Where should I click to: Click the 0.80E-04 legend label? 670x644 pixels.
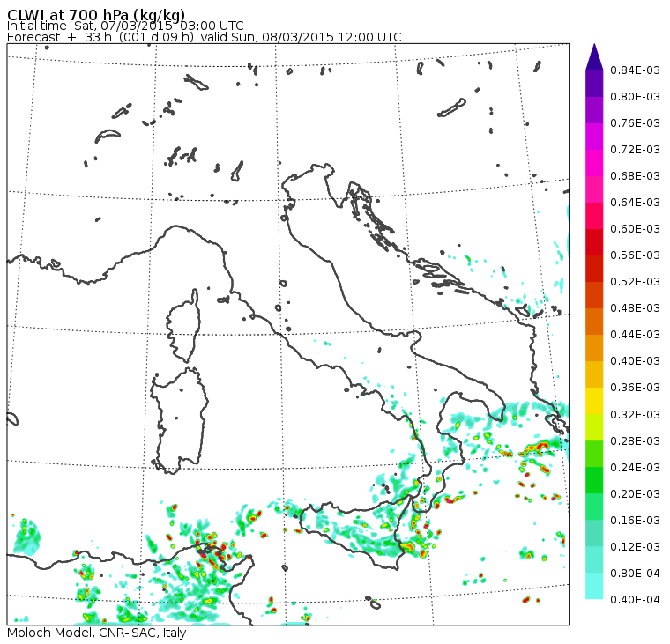[x=635, y=574]
